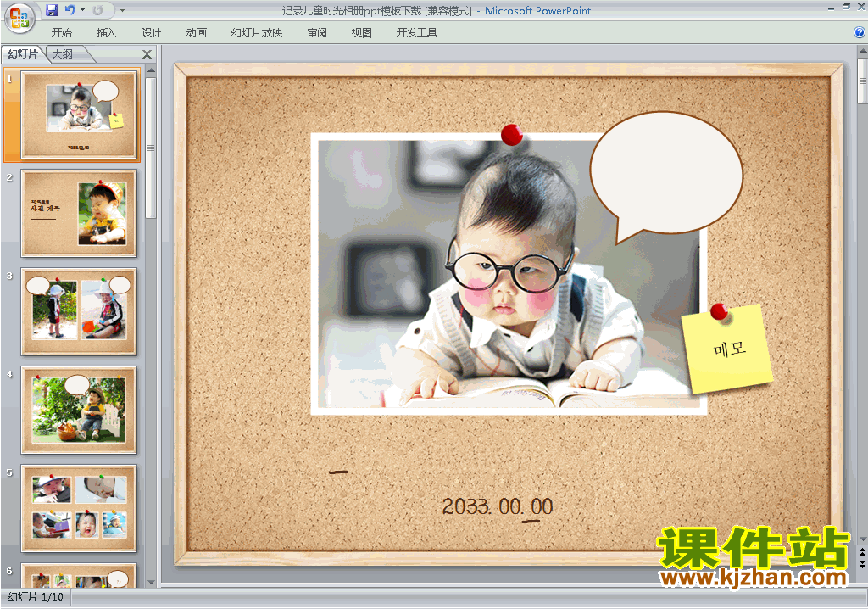The height and width of the screenshot is (609, 868).
Task: Switch to the 大纲 outline tab
Action: (x=63, y=53)
